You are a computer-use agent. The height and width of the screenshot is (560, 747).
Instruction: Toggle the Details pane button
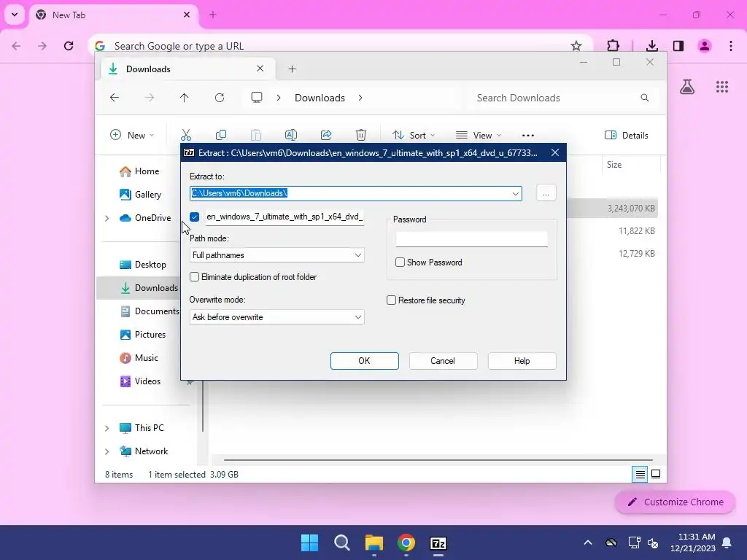click(x=627, y=135)
